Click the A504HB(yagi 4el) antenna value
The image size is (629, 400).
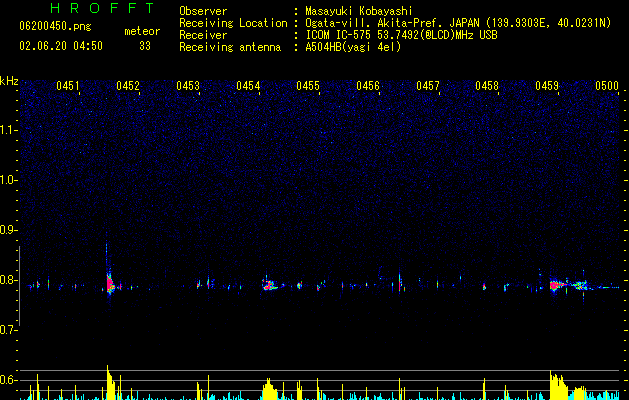[x=353, y=47]
